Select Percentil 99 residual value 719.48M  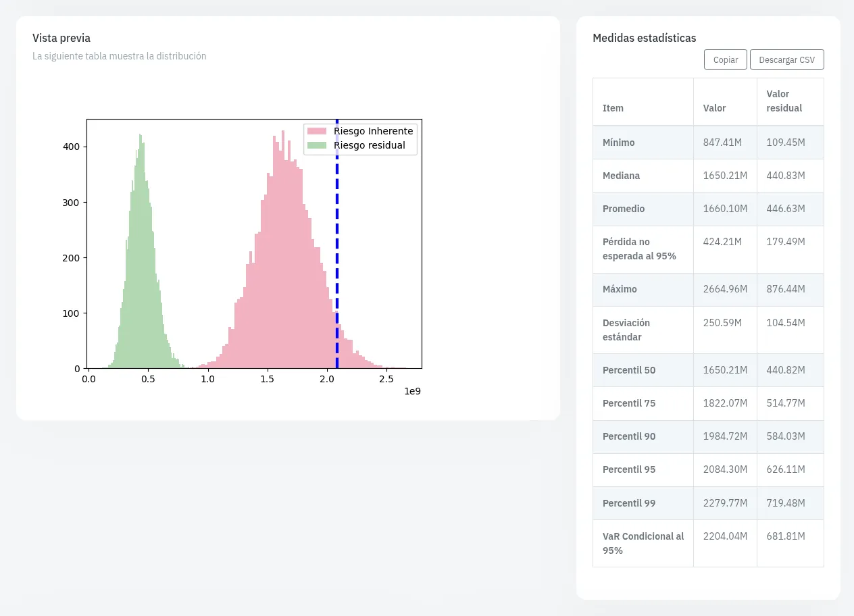(x=786, y=503)
